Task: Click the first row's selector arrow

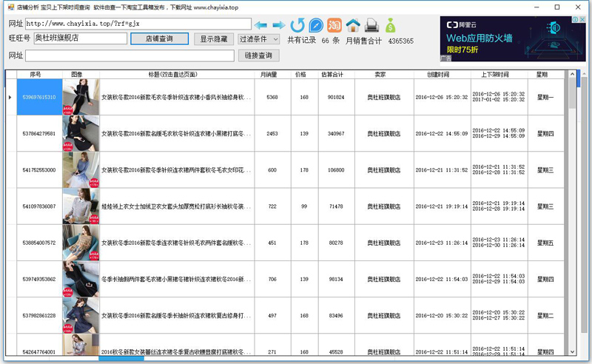Action: (x=10, y=97)
